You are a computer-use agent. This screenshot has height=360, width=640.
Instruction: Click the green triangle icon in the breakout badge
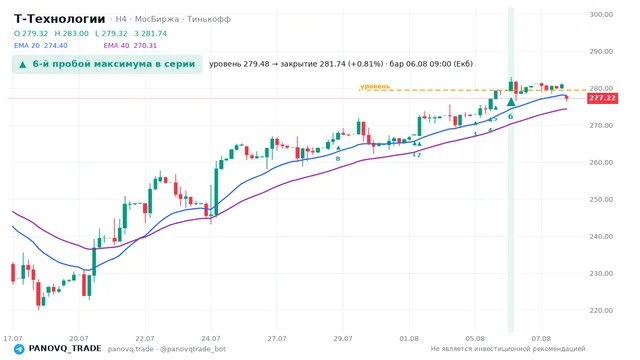tap(23, 64)
